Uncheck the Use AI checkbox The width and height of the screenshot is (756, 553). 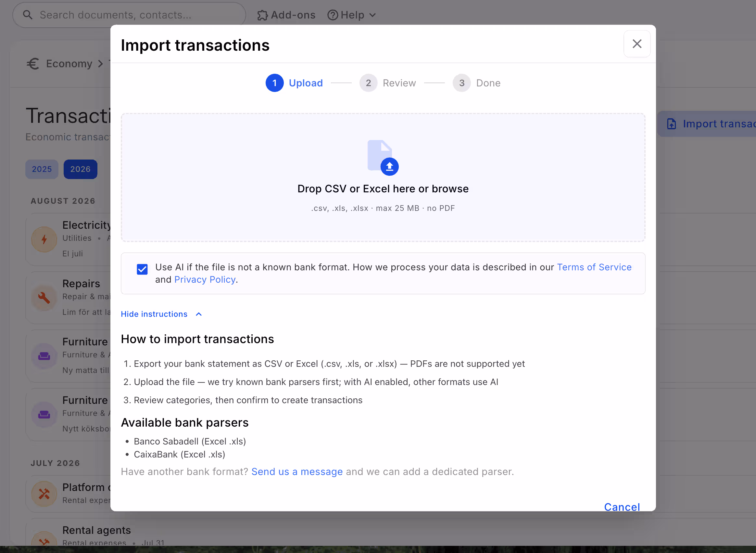(x=142, y=269)
